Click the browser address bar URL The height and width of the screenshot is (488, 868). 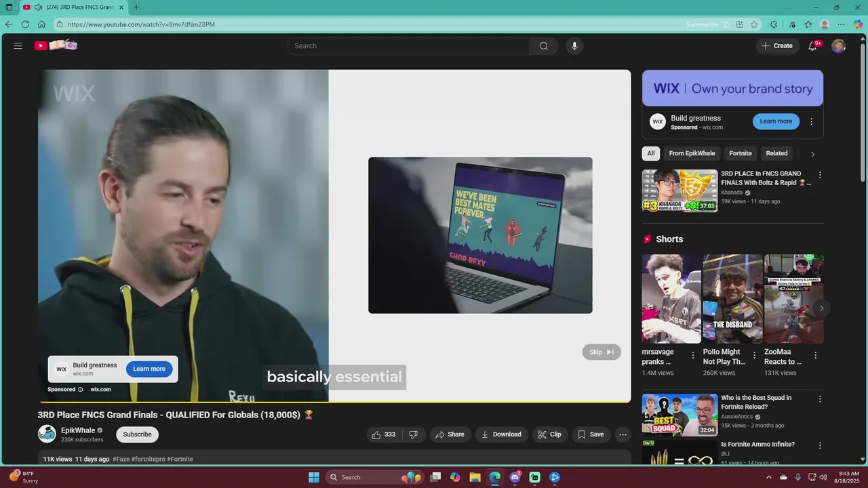coord(141,24)
